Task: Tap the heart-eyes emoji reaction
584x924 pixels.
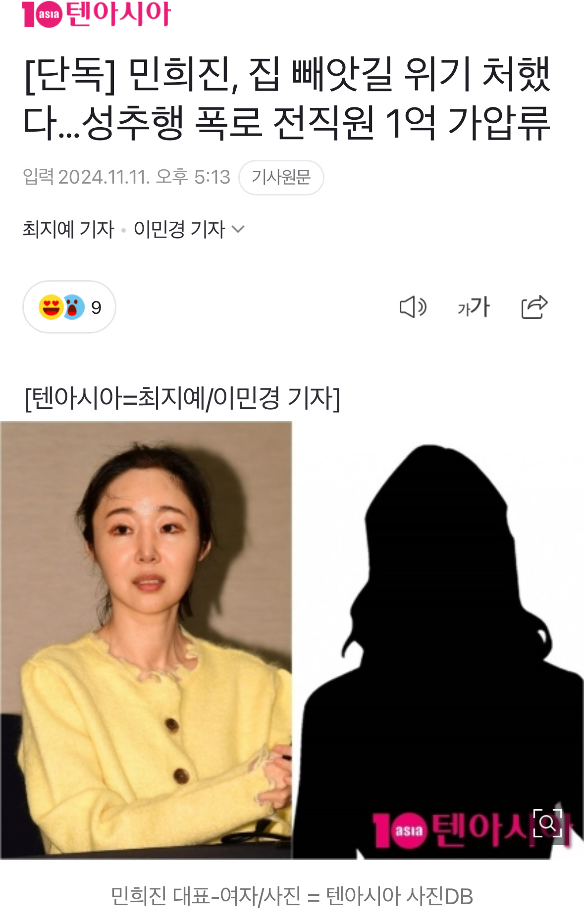Action: pos(51,307)
